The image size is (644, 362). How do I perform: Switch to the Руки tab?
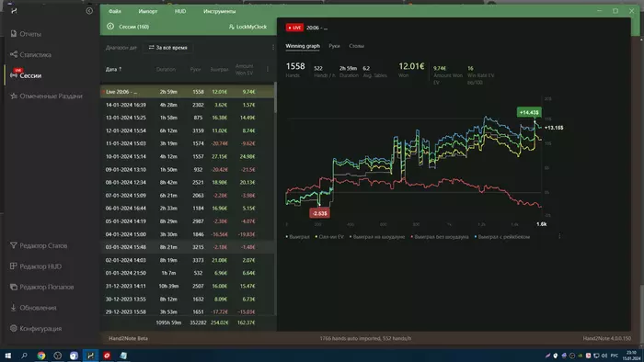[x=334, y=46]
